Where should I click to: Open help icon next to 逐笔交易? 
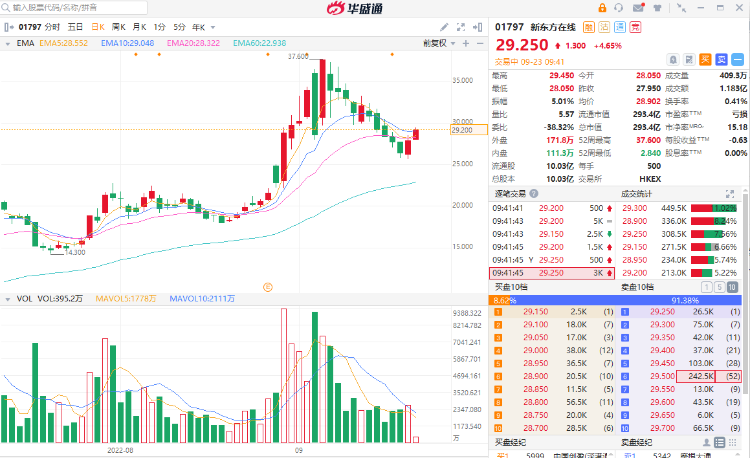pos(534,194)
